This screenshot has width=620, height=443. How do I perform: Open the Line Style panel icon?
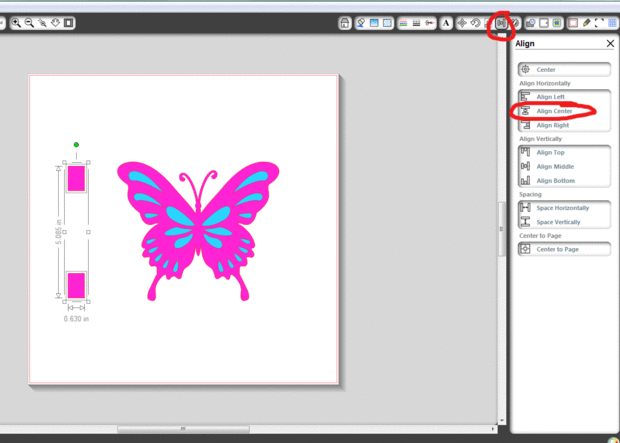pyautogui.click(x=416, y=23)
